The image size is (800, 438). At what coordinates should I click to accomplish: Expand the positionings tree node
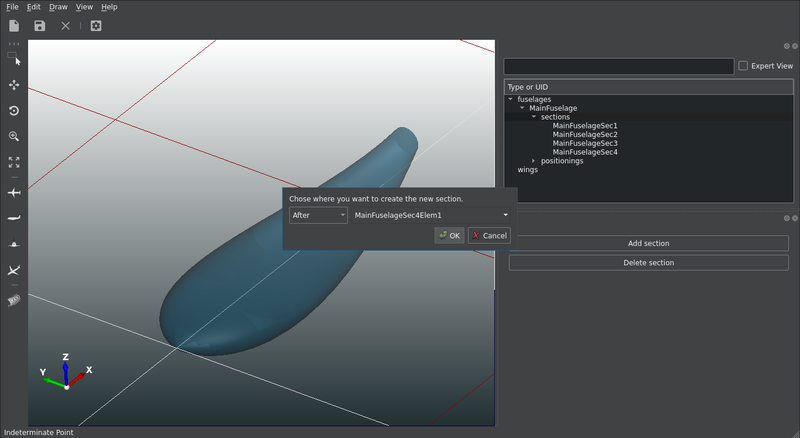click(x=534, y=161)
